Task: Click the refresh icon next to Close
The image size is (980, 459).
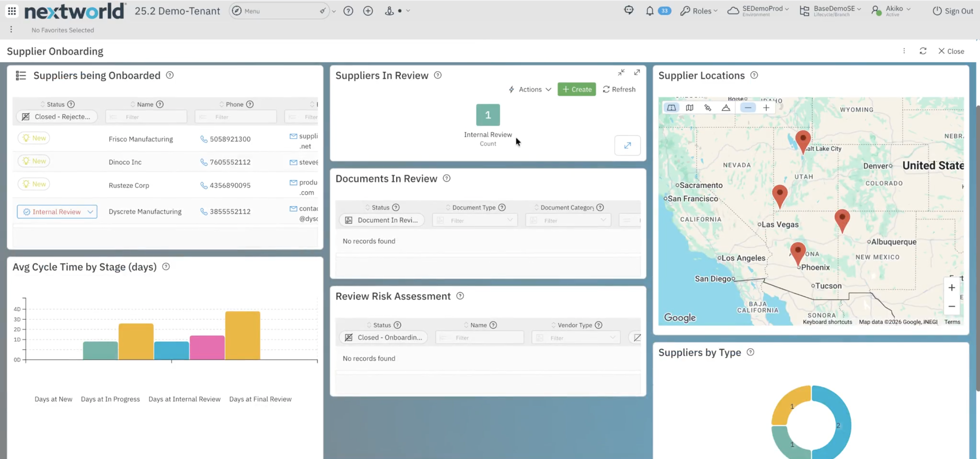Action: [x=923, y=51]
